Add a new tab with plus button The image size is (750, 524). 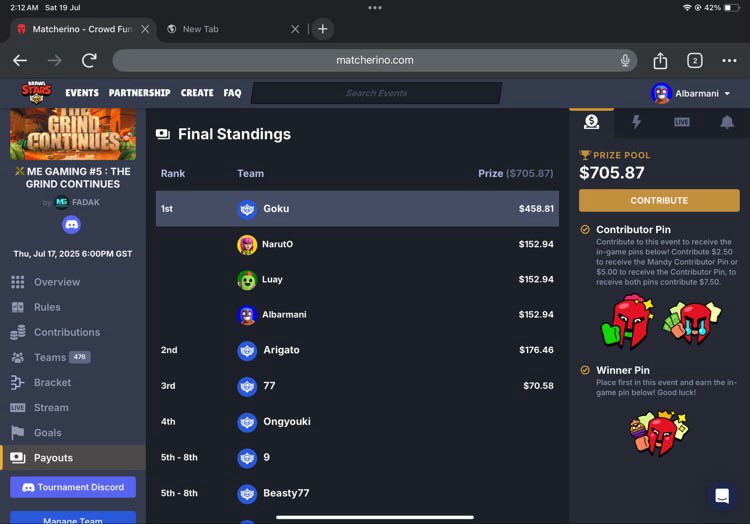click(323, 29)
